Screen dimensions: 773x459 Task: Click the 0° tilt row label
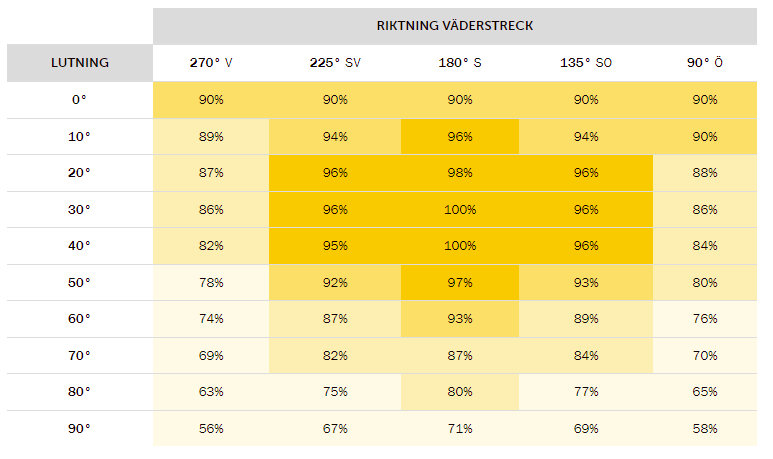point(80,100)
